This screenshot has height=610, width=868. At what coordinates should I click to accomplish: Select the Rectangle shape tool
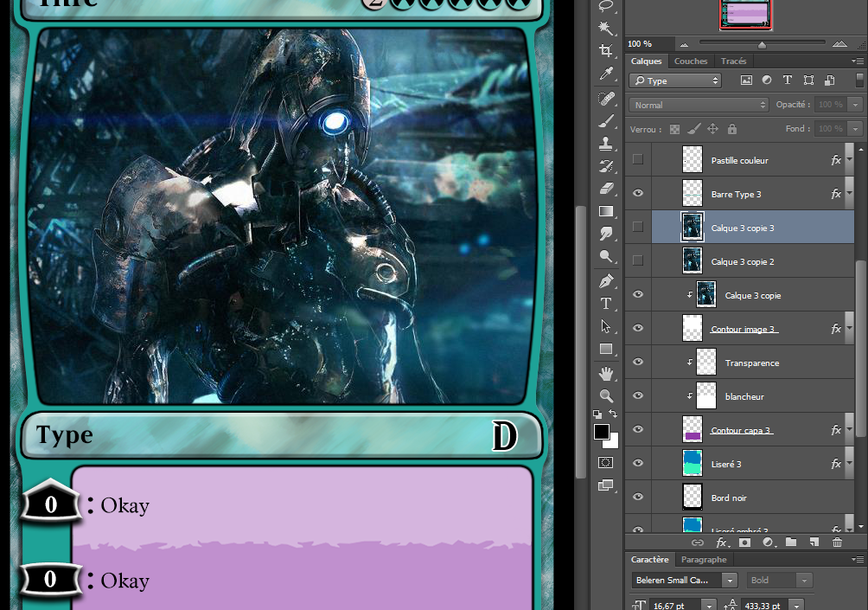point(606,349)
